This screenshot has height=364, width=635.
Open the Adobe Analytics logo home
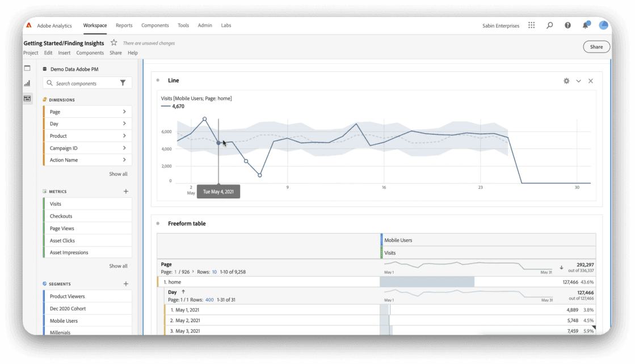point(29,26)
